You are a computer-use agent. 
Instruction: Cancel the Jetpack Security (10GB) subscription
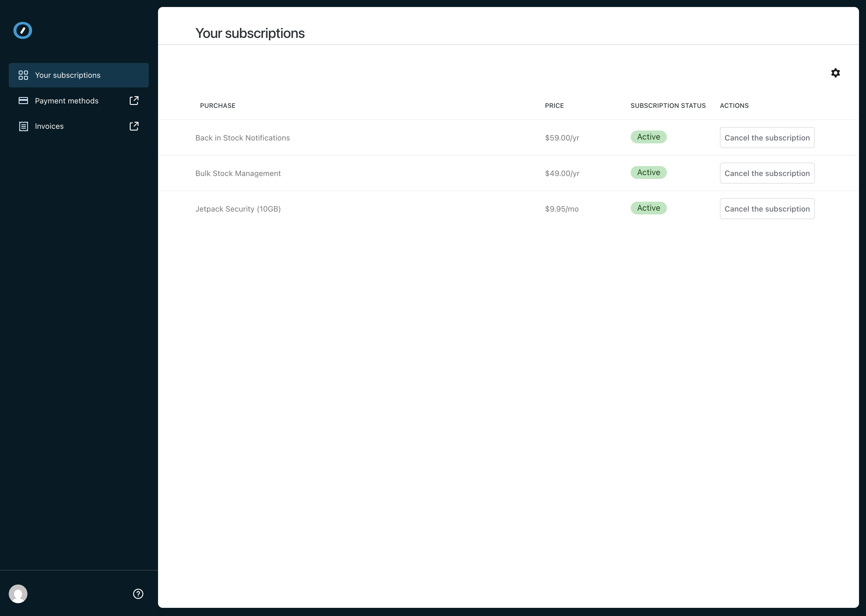[x=767, y=209]
